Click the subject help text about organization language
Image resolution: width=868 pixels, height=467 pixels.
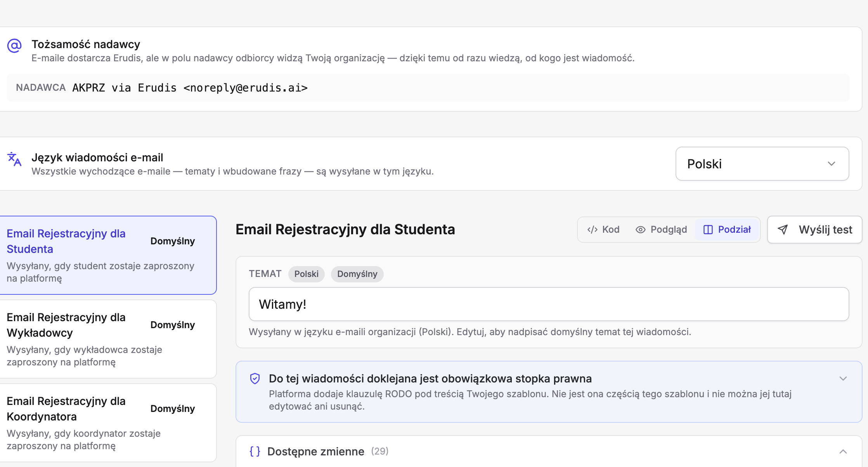pos(470,332)
